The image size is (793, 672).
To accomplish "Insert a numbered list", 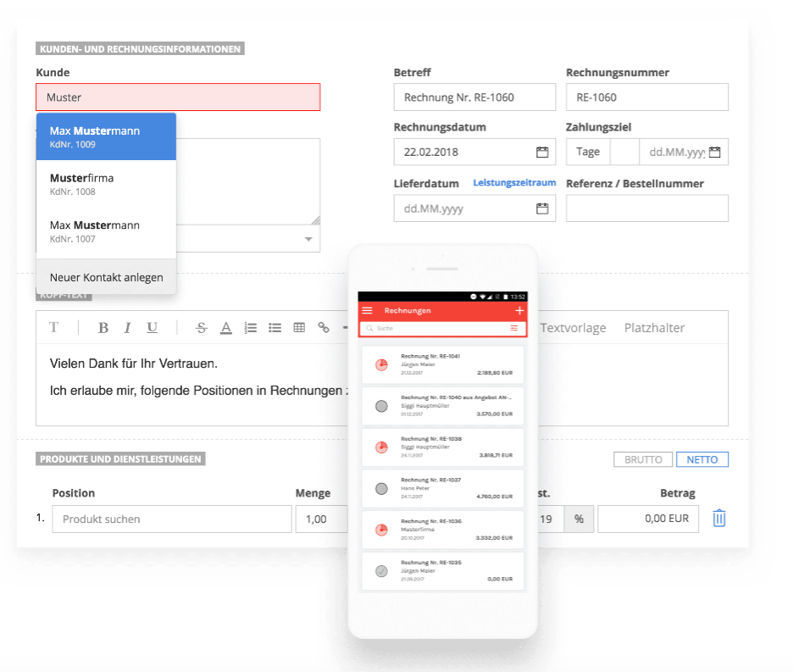I will click(x=250, y=328).
